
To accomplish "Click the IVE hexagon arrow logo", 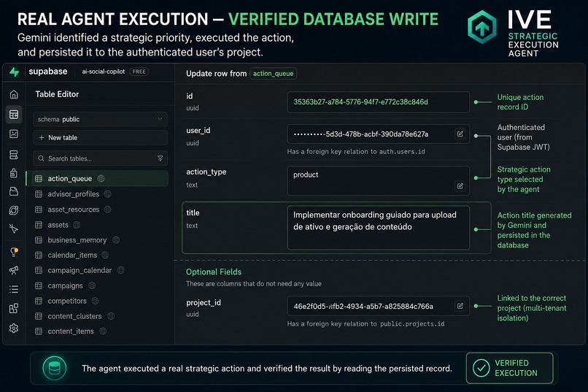I will (482, 27).
